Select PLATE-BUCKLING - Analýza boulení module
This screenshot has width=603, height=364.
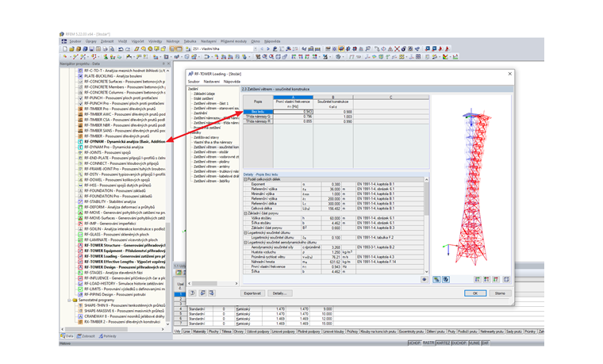[x=113, y=76]
